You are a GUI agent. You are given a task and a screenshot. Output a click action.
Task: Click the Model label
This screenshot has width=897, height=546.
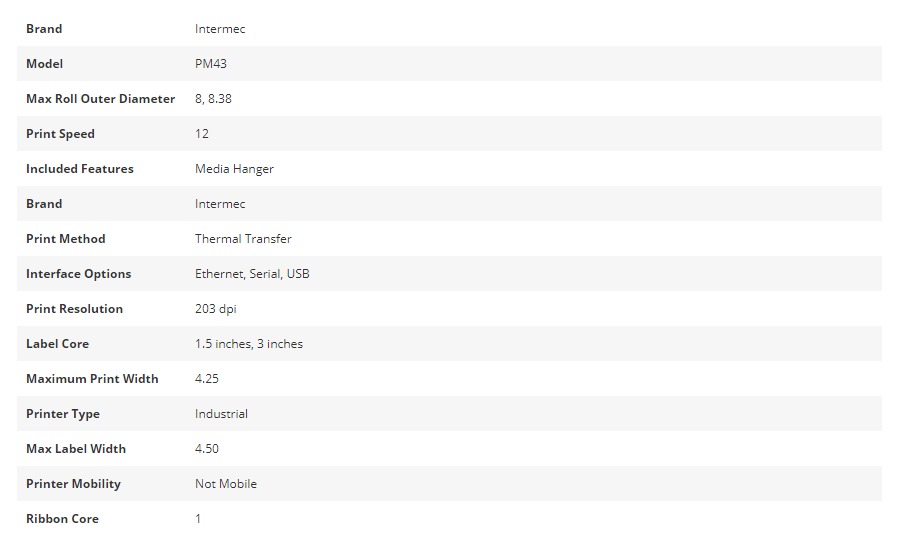coord(44,64)
